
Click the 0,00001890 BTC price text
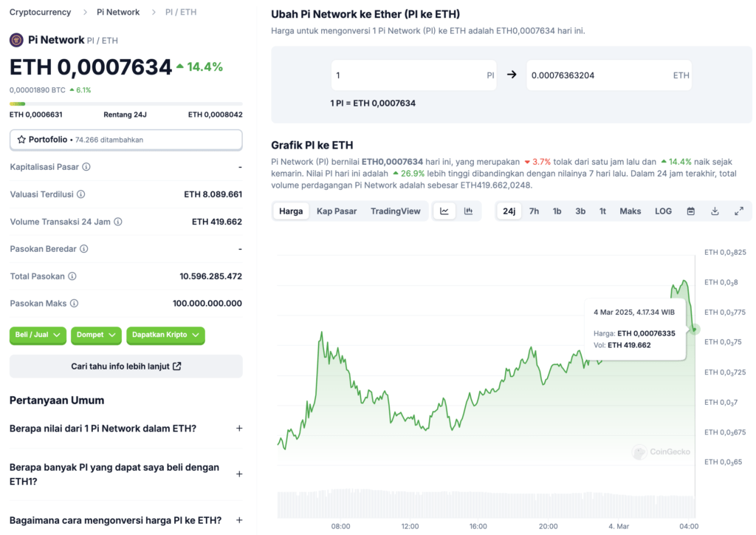(38, 90)
